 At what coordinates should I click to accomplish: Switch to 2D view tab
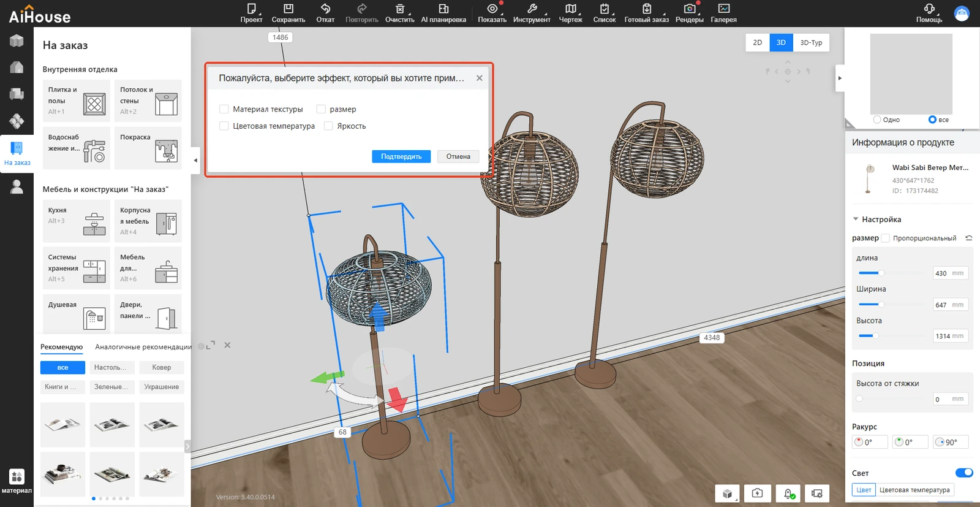[758, 43]
